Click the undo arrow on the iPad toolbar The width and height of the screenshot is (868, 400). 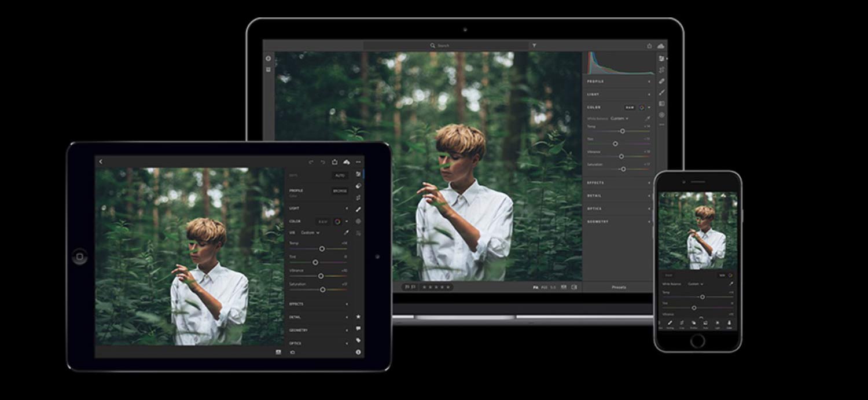[x=311, y=162]
